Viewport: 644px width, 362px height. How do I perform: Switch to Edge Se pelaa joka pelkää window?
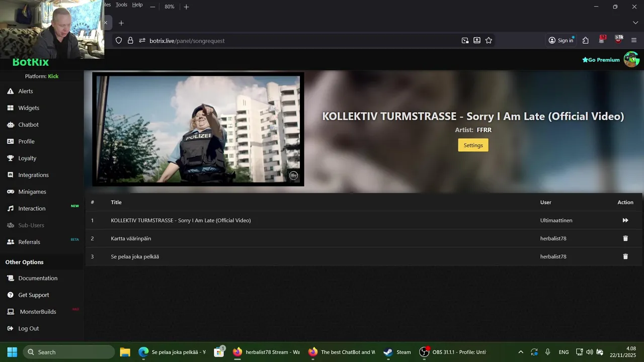pyautogui.click(x=172, y=352)
